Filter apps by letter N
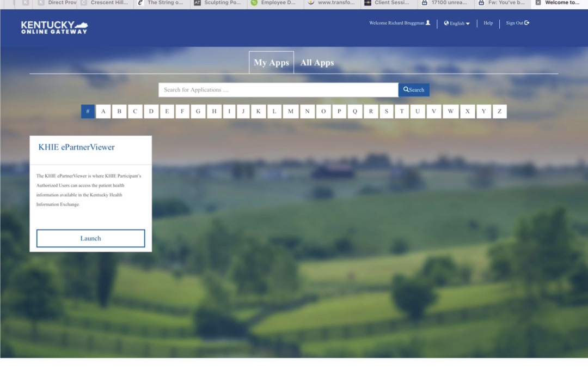The image size is (588, 368). pos(307,111)
